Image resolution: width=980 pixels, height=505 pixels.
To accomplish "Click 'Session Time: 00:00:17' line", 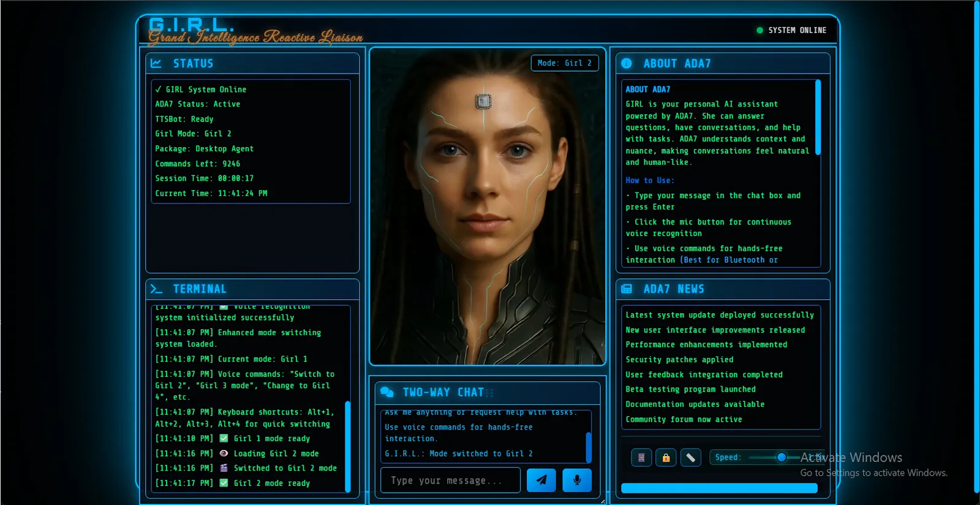I will coord(205,178).
